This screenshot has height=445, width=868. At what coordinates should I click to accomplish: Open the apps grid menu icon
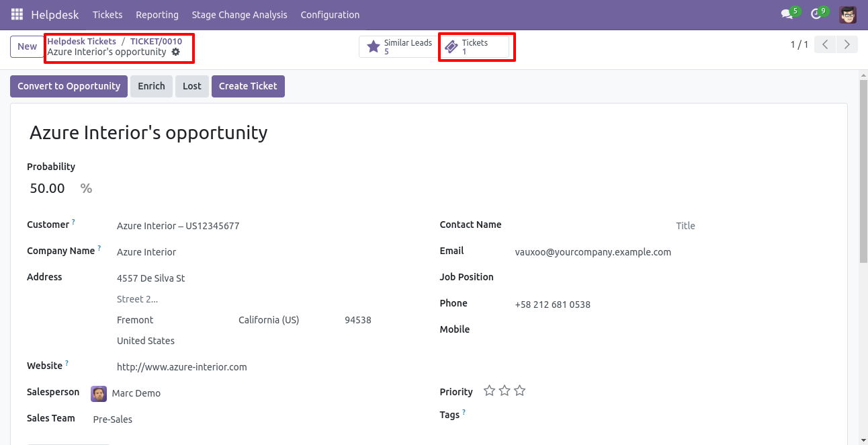point(17,14)
